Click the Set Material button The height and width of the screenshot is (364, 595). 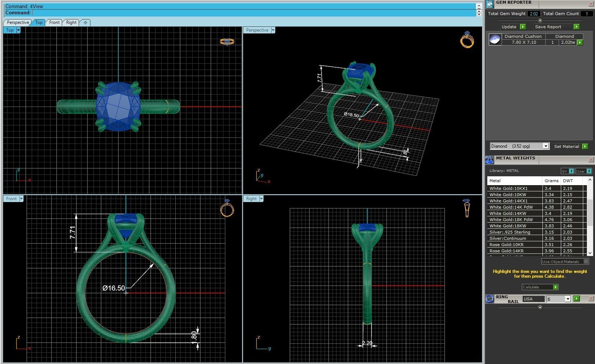566,146
